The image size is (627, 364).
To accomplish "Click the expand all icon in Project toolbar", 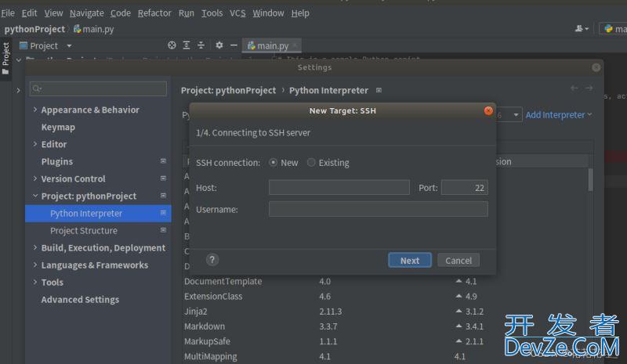I will [x=187, y=45].
